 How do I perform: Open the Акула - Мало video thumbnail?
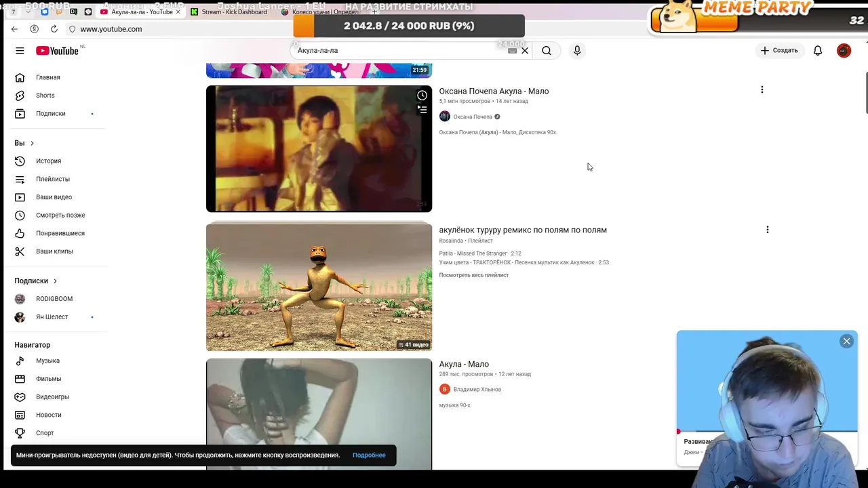click(x=319, y=413)
